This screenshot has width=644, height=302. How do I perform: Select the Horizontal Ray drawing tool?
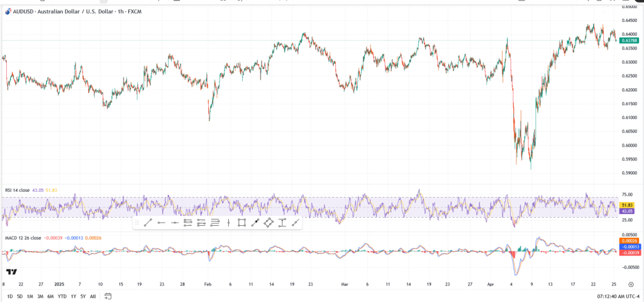pos(162,222)
